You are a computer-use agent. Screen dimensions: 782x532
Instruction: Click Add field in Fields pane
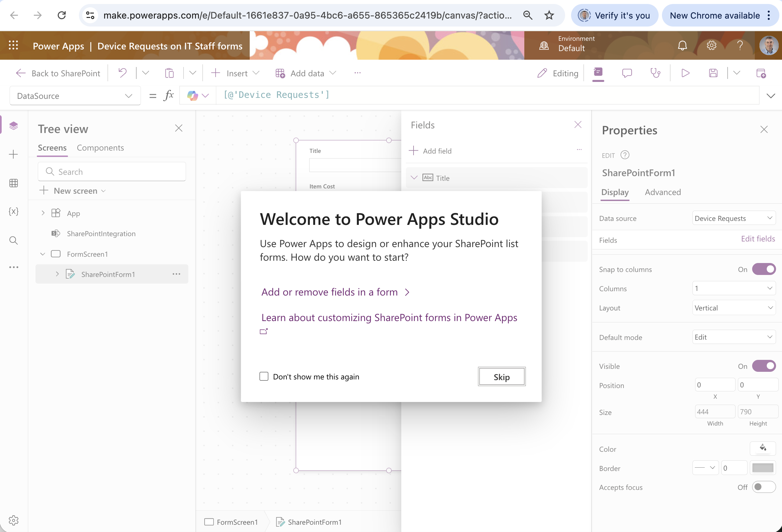430,151
